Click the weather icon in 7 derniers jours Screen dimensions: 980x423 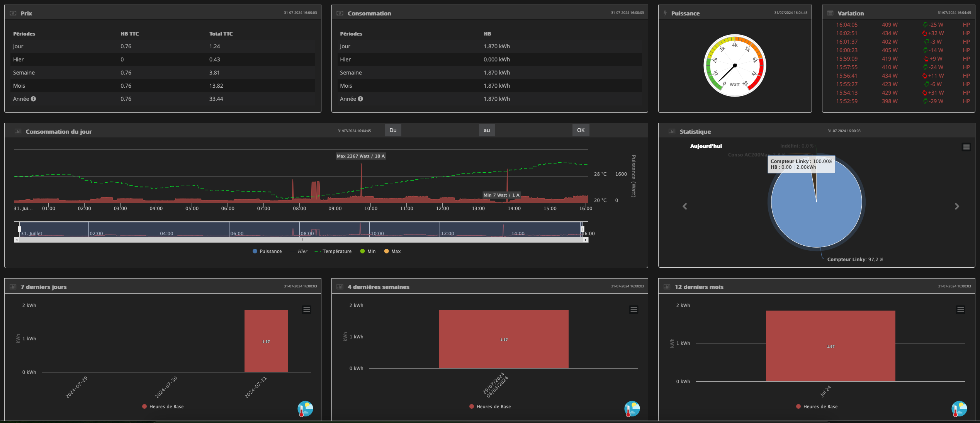[305, 409]
